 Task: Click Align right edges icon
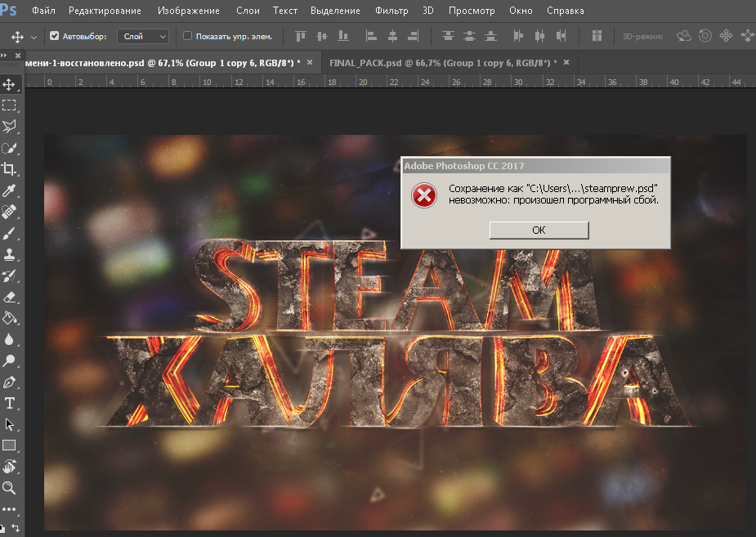(x=414, y=36)
